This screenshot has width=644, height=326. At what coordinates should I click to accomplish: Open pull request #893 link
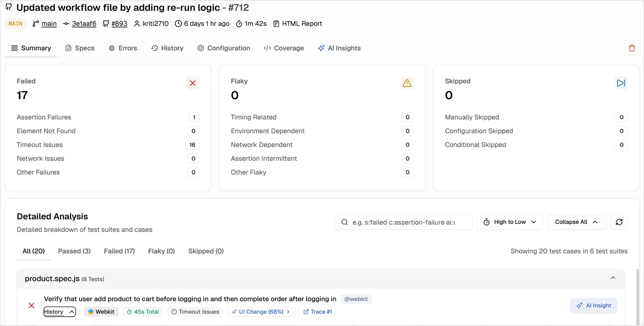(119, 24)
